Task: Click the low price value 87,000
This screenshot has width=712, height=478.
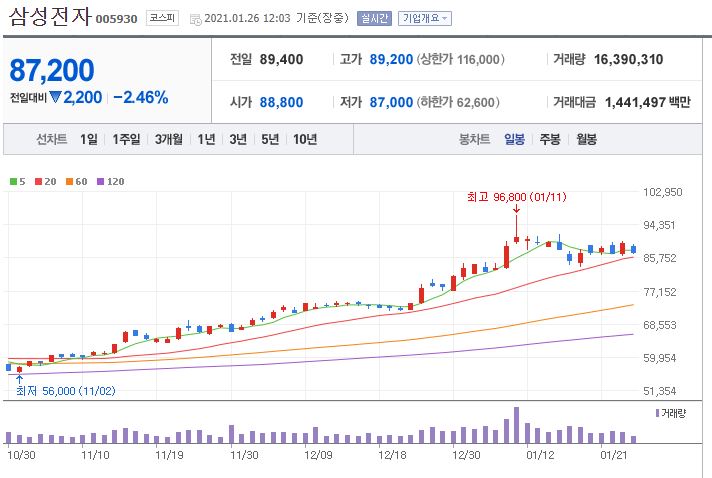Action: pyautogui.click(x=391, y=103)
